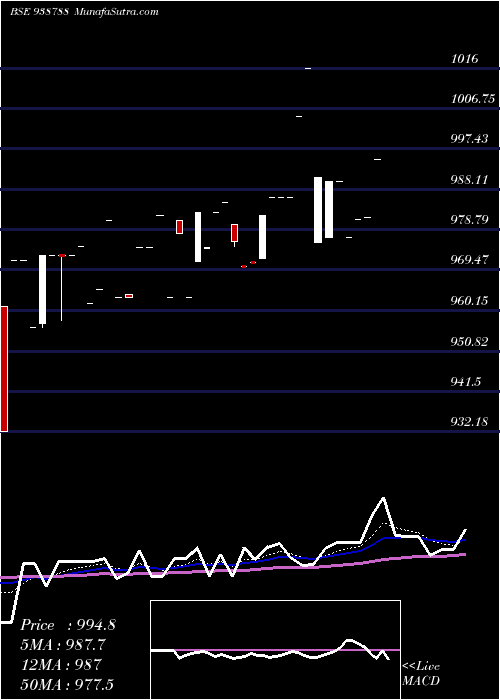This screenshot has width=500, height=700.
Task: Click the 950.82 price level label
Action: [469, 342]
